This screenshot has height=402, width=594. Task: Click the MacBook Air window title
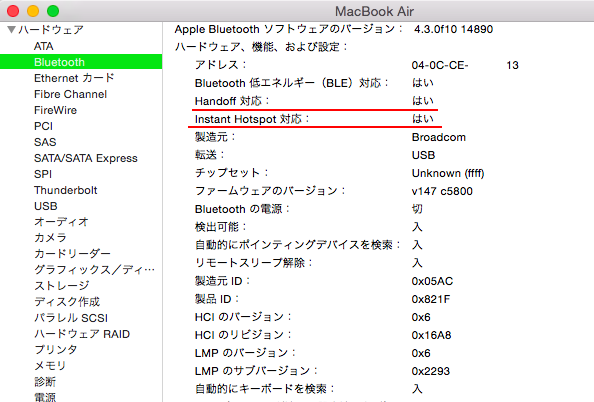pyautogui.click(x=374, y=11)
